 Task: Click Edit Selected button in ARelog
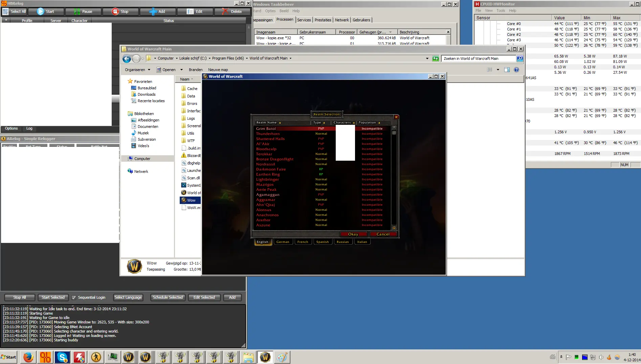coord(204,298)
